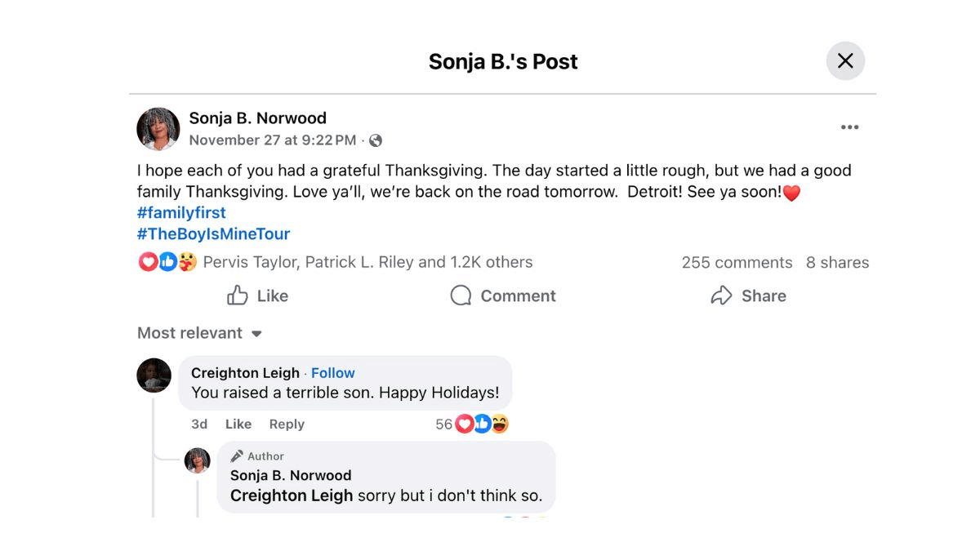Open the #familyfirst hashtag

pyautogui.click(x=181, y=213)
